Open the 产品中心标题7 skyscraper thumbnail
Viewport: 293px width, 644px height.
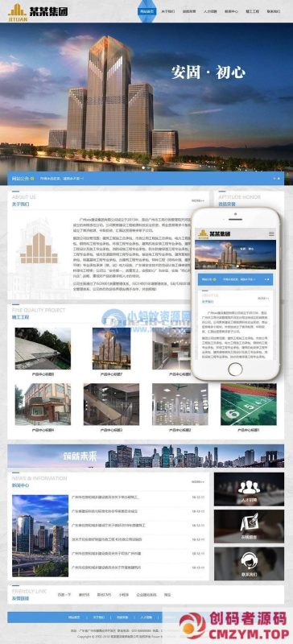coord(111,349)
